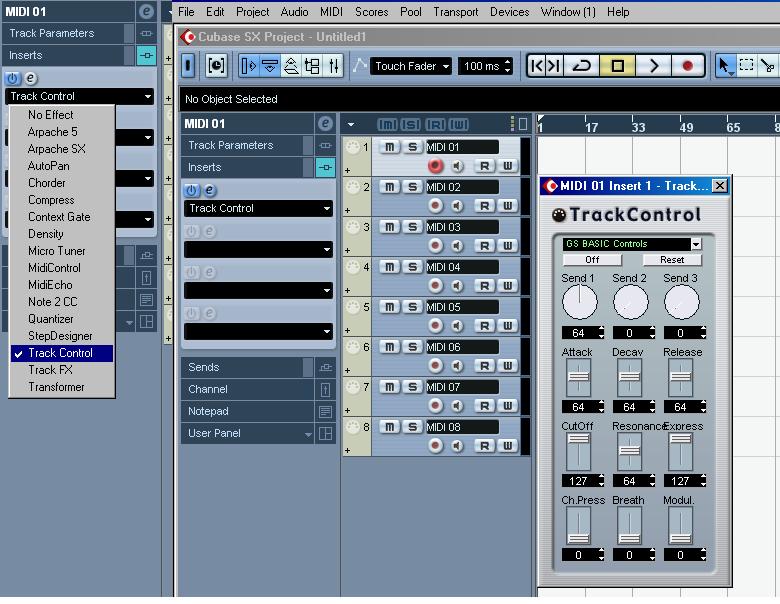Image resolution: width=780 pixels, height=604 pixels.
Task: Enable Read automation on MIDI 04 track
Action: click(484, 286)
